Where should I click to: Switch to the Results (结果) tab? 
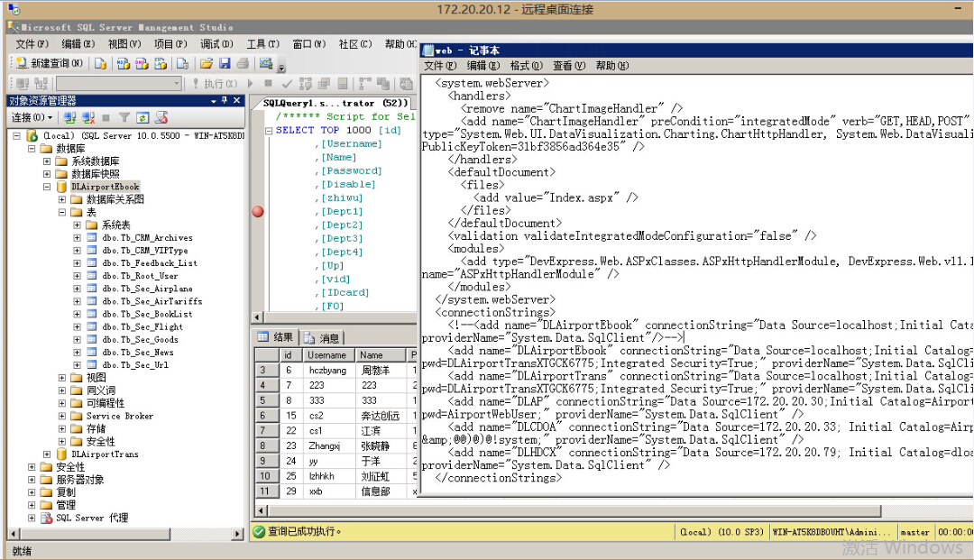click(276, 337)
